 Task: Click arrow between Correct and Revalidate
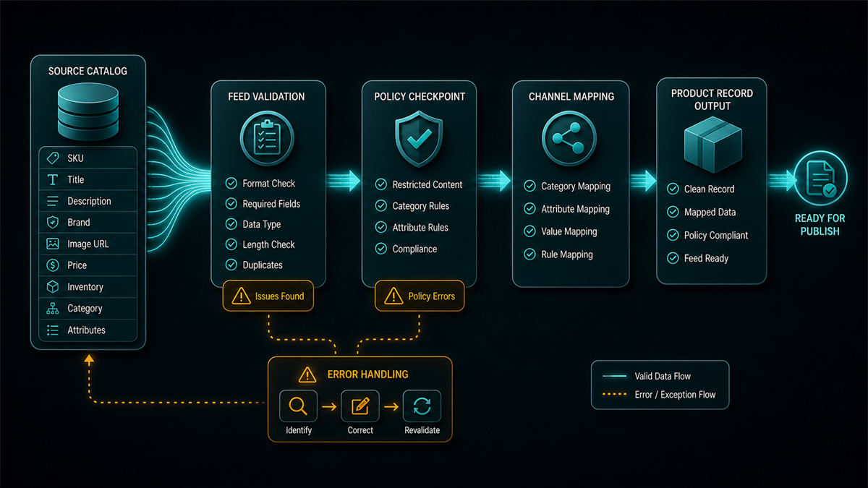coord(391,407)
